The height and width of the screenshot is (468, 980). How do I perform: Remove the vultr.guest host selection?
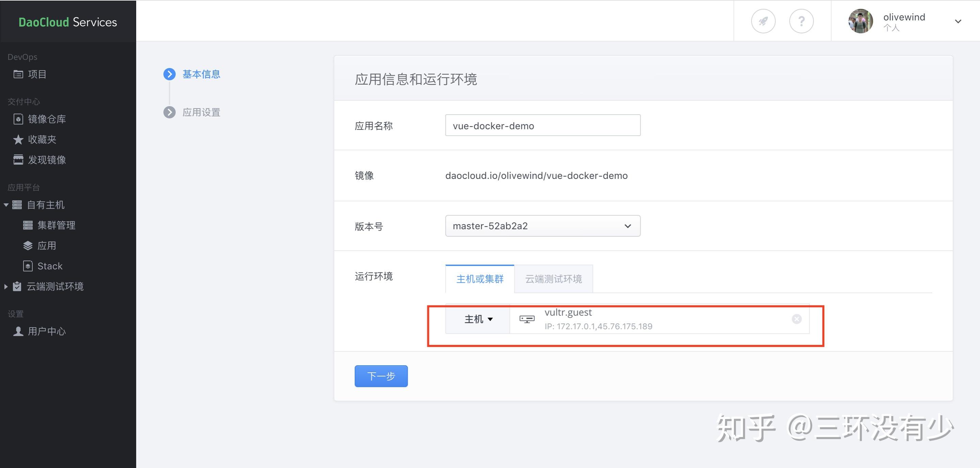click(796, 319)
